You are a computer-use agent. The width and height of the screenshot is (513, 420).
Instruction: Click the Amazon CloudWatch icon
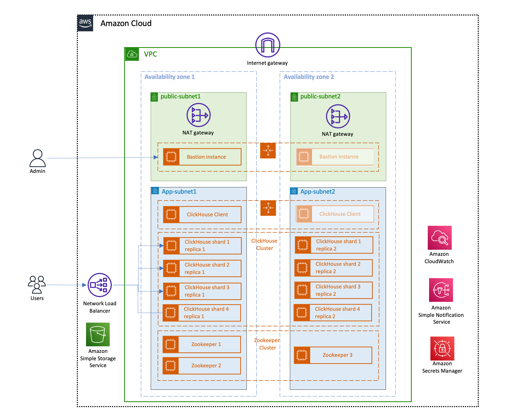point(439,238)
